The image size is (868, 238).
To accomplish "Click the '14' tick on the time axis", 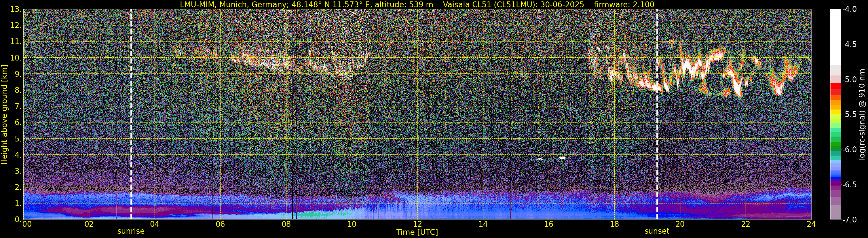I will click(483, 224).
